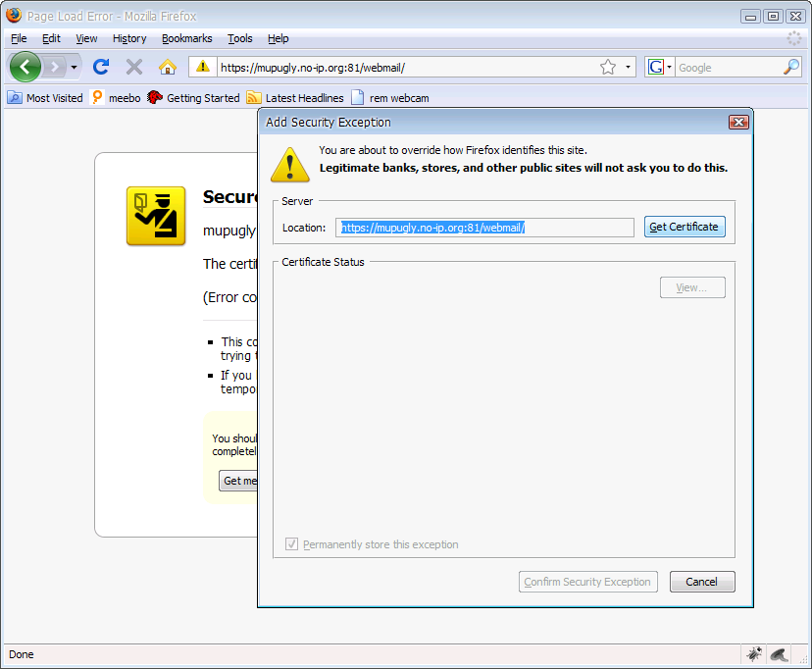Expand the back/forward history dropdown

(x=74, y=67)
